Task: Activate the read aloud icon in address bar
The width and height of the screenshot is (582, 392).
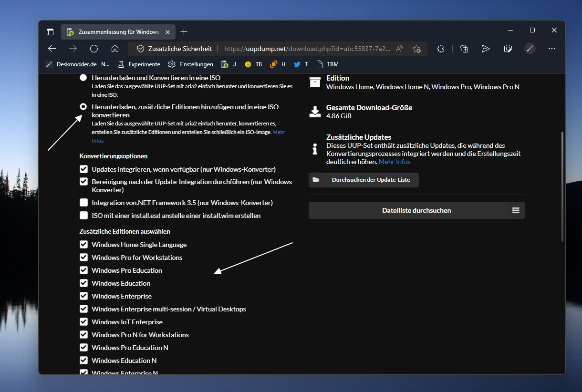Action: (x=400, y=49)
